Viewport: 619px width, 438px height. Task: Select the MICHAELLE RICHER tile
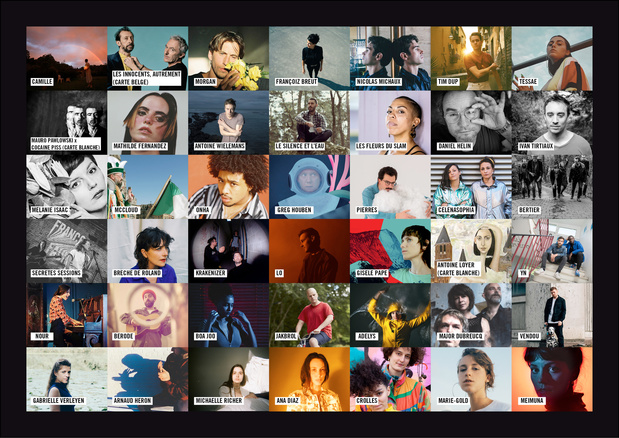point(229,379)
